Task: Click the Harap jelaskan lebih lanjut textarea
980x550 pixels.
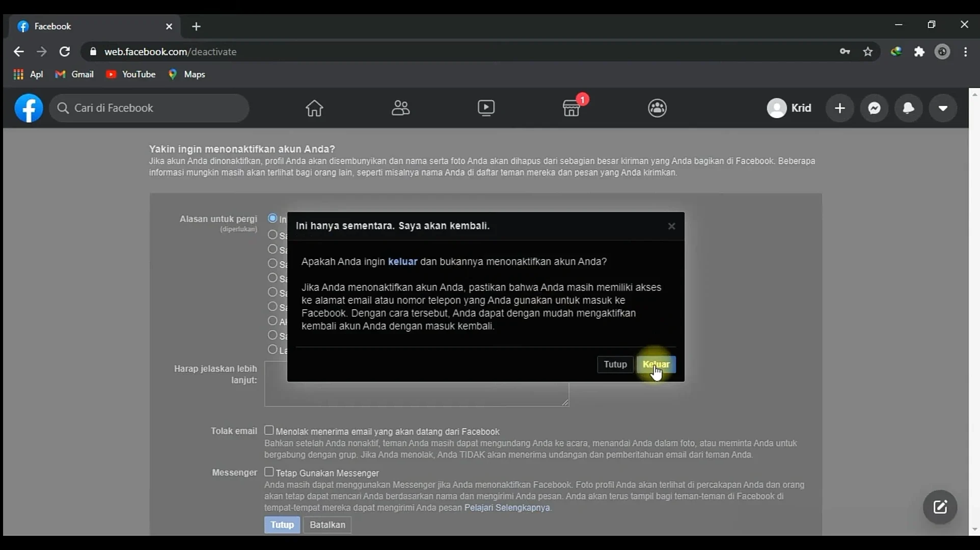Action: (x=417, y=384)
